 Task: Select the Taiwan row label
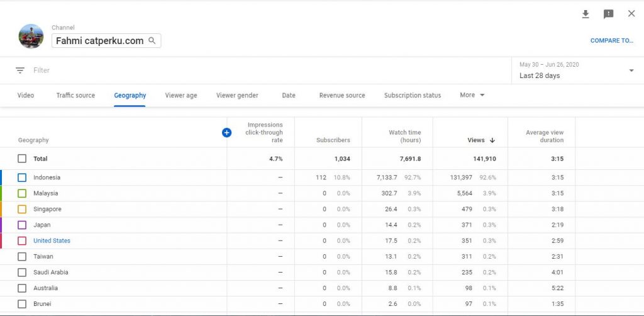click(x=43, y=256)
